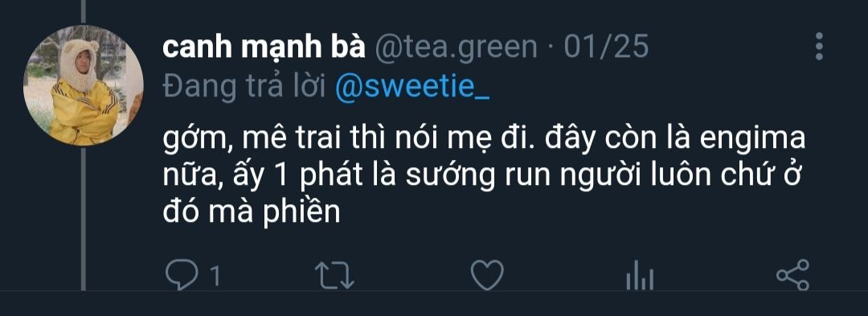Viewport: 868px width, 316px height.
Task: Select the thread connector line below avatar
Action: point(84,218)
